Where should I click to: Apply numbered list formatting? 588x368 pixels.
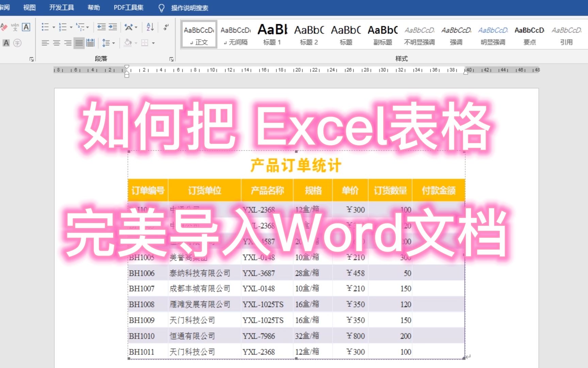pyautogui.click(x=63, y=27)
